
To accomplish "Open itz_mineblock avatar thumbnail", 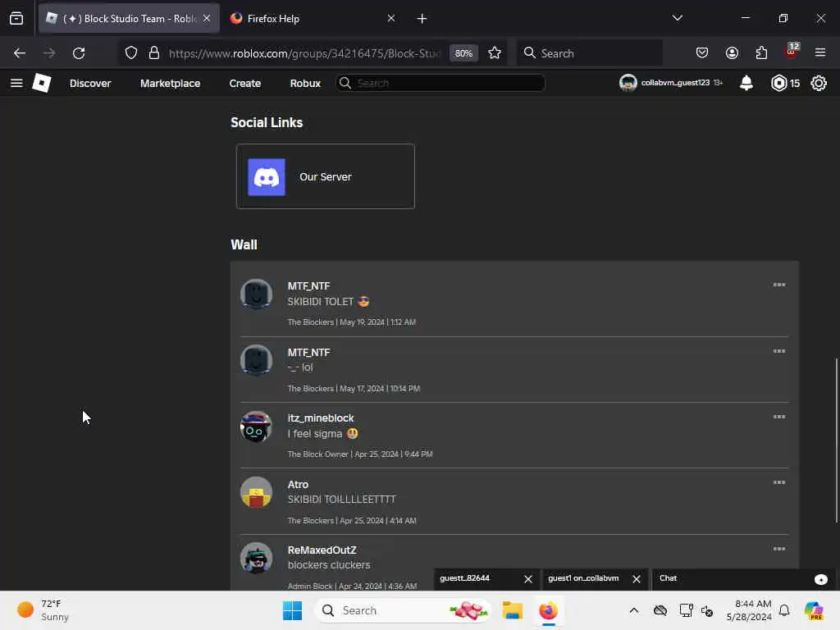I will click(256, 427).
